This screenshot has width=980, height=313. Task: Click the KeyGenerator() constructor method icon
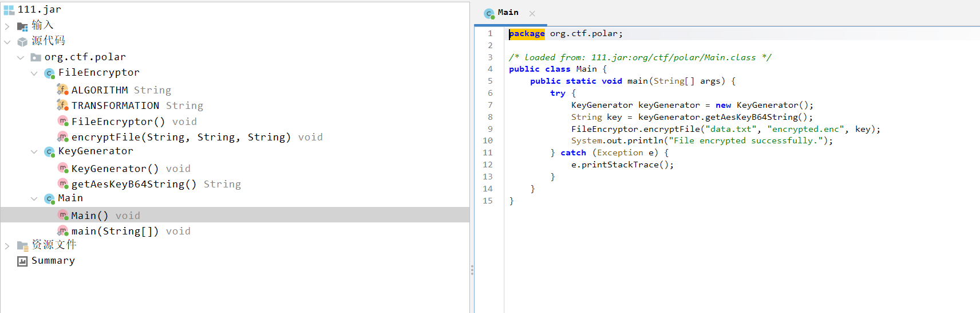(x=63, y=168)
